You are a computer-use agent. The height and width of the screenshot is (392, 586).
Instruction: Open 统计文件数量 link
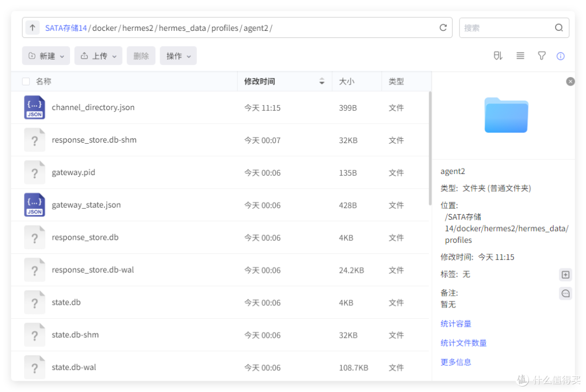click(463, 343)
